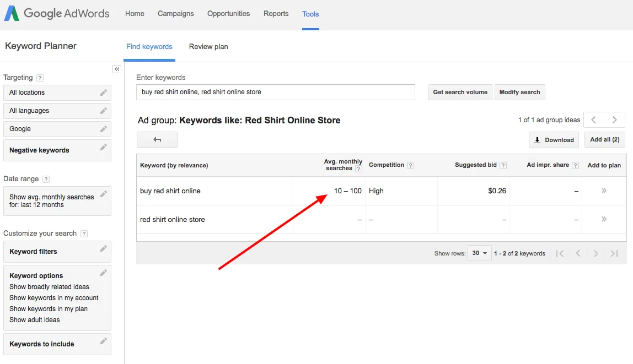The width and height of the screenshot is (633, 364).
Task: Edit Google network pencil icon
Action: 104,129
